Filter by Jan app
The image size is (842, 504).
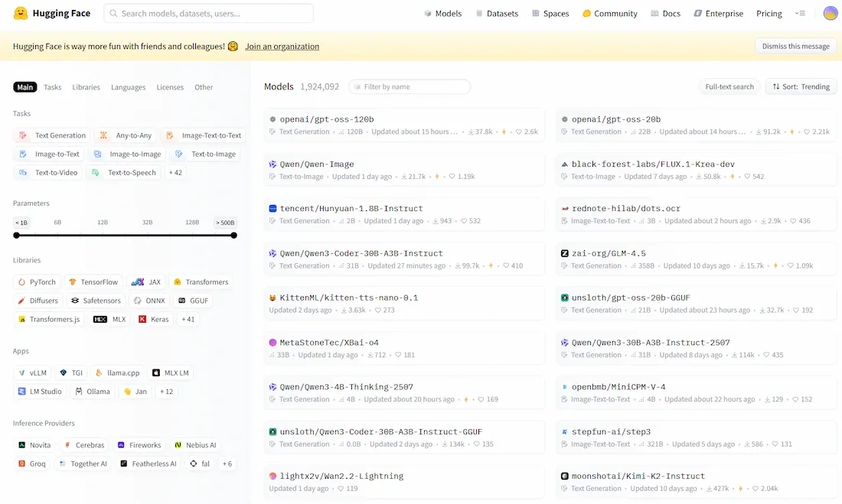pyautogui.click(x=135, y=392)
